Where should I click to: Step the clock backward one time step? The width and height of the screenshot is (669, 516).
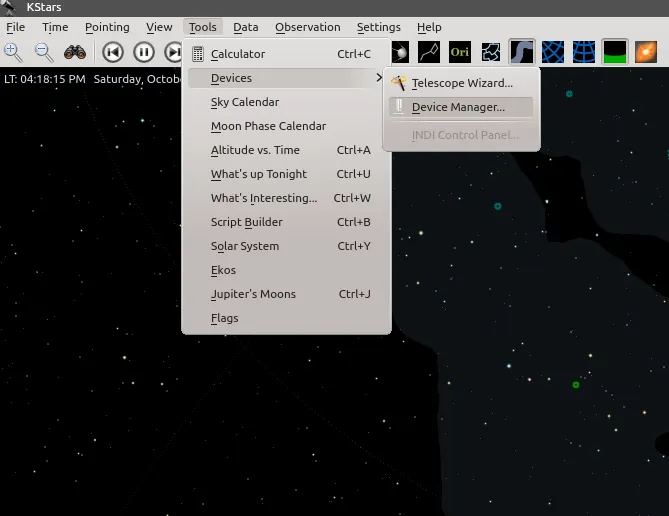113,52
